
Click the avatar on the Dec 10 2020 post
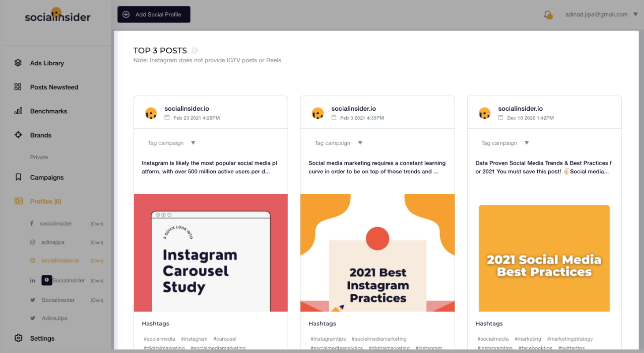[x=484, y=113]
